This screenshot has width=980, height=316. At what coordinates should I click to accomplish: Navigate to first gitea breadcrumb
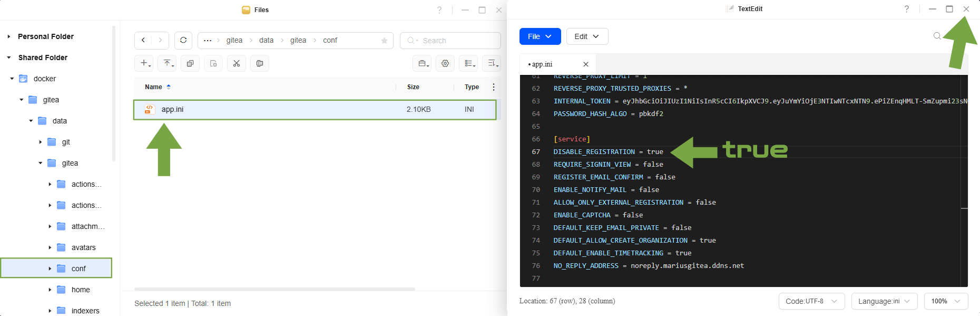234,40
